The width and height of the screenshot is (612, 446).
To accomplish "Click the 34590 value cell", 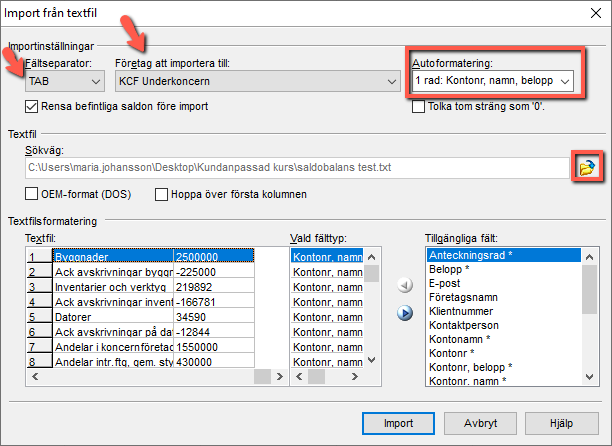I will [x=214, y=317].
